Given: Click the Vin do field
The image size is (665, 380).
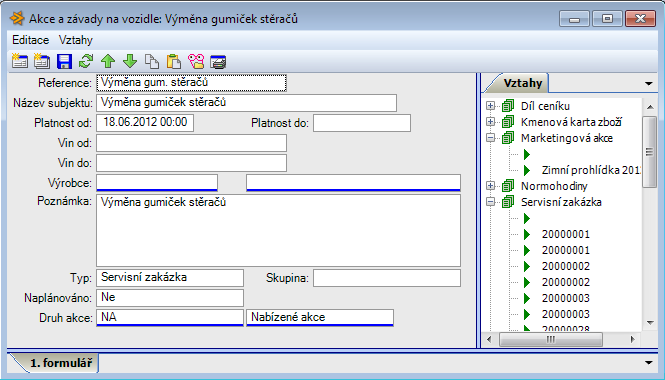Looking at the screenshot, I should tap(191, 163).
